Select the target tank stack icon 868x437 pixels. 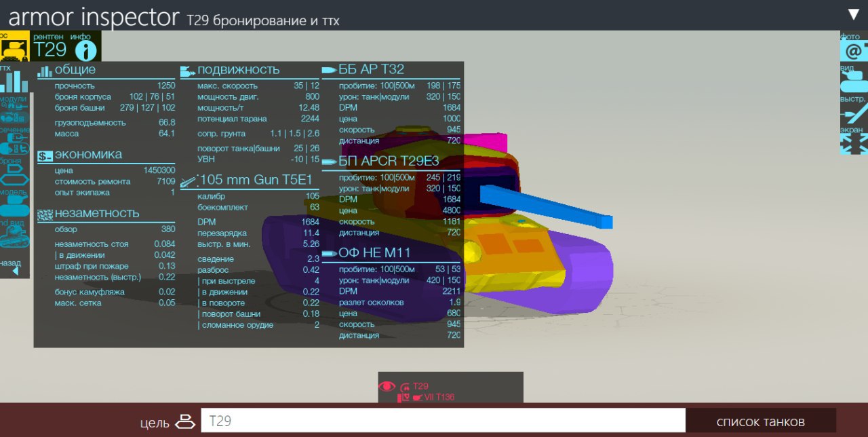[x=185, y=422]
